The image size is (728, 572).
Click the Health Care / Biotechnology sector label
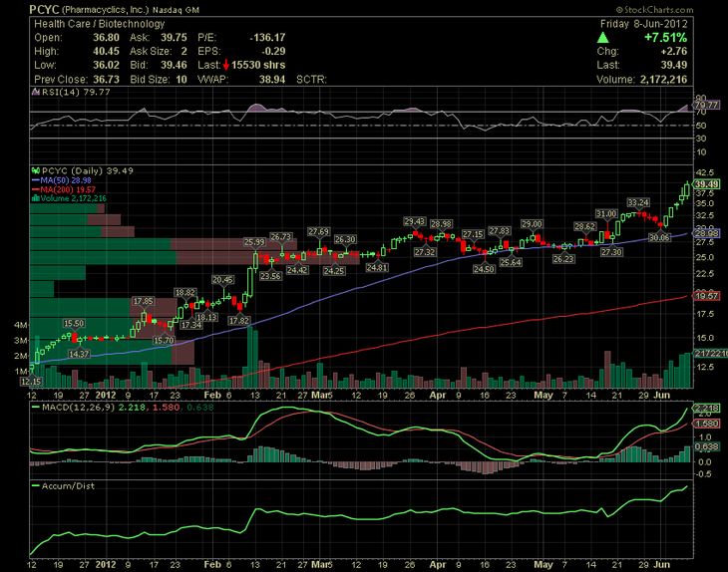click(100, 24)
